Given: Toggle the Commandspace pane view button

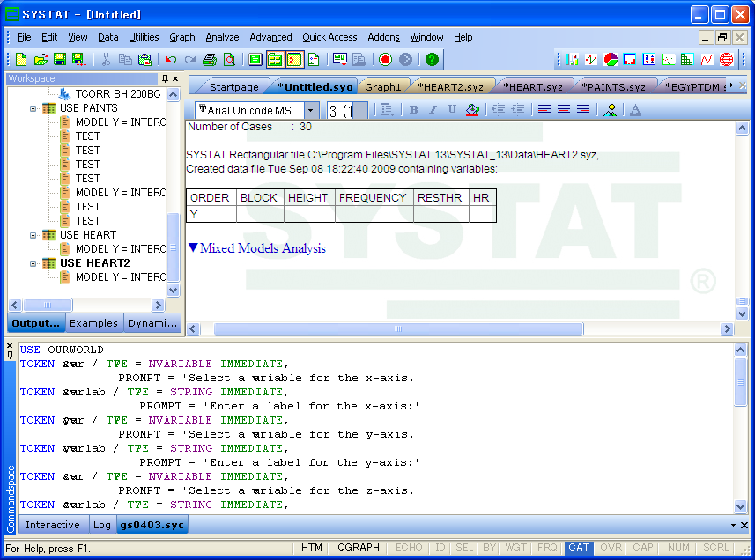Looking at the screenshot, I should (294, 60).
